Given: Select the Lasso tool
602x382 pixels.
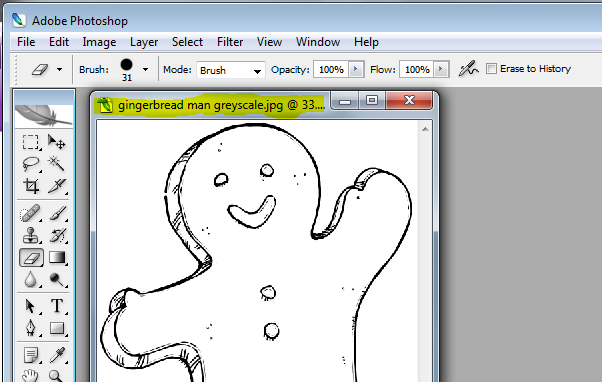Looking at the screenshot, I should [31, 164].
